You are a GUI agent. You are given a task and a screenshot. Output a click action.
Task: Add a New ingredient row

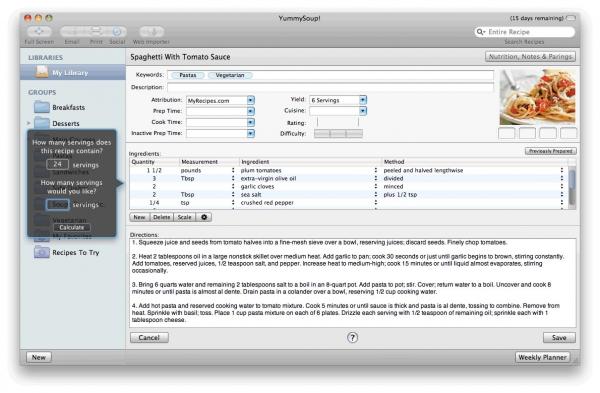(x=139, y=217)
